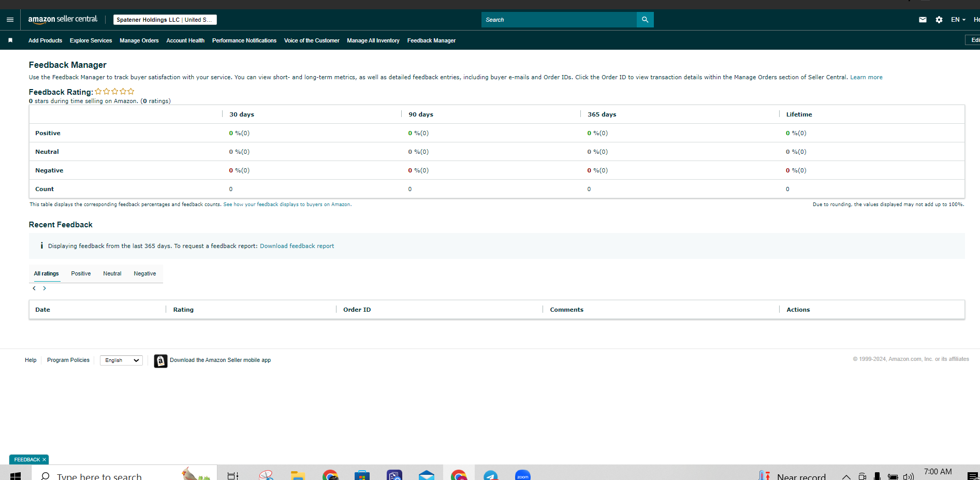Go to Manage All Inventory
980x480 pixels.
tap(373, 40)
